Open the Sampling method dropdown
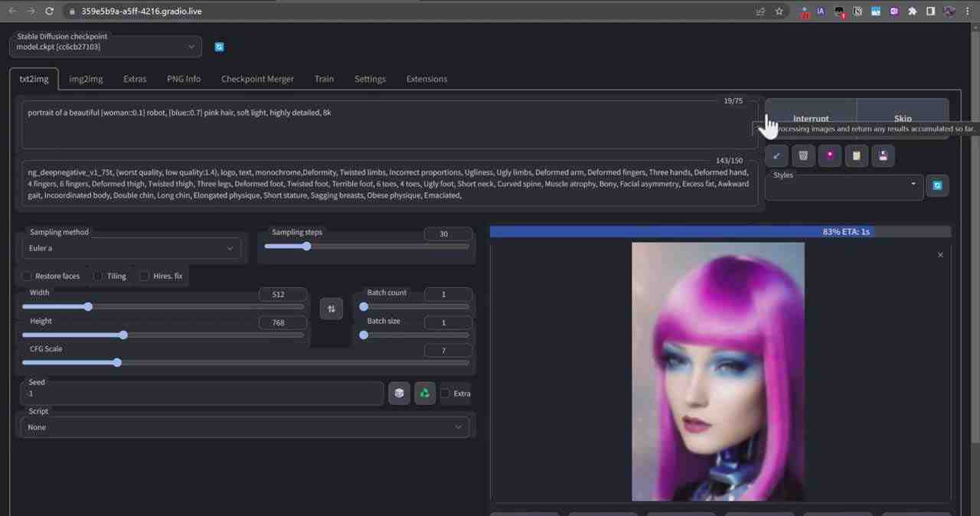The width and height of the screenshot is (980, 516). 130,247
